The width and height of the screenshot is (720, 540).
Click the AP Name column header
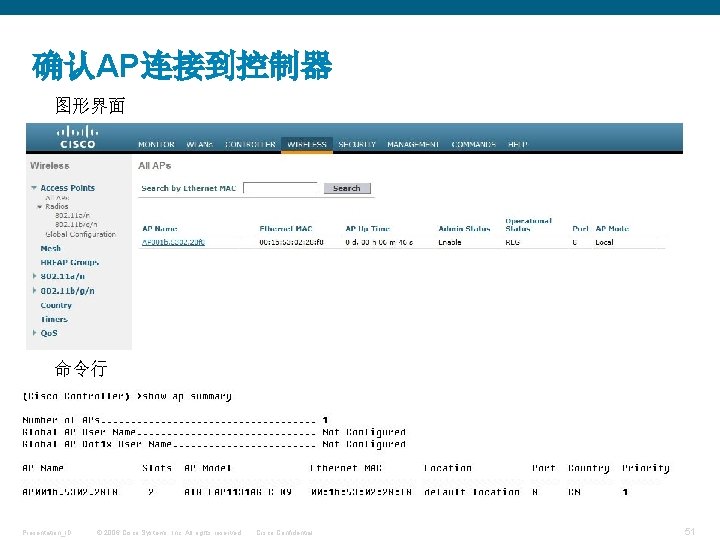pyautogui.click(x=160, y=229)
